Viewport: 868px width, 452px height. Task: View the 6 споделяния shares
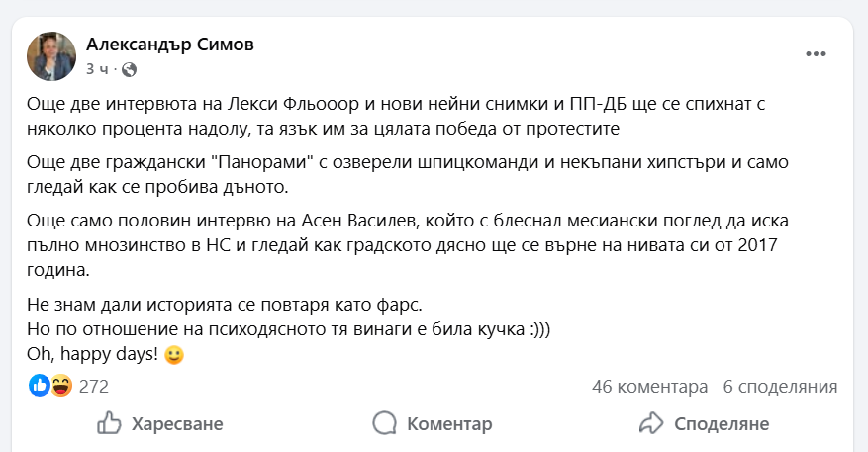780,387
